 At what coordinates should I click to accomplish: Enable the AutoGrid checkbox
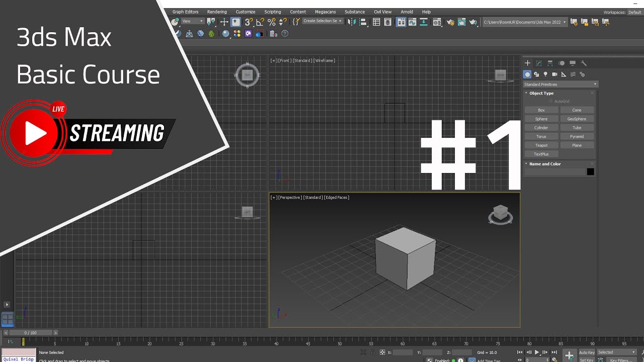click(x=551, y=102)
